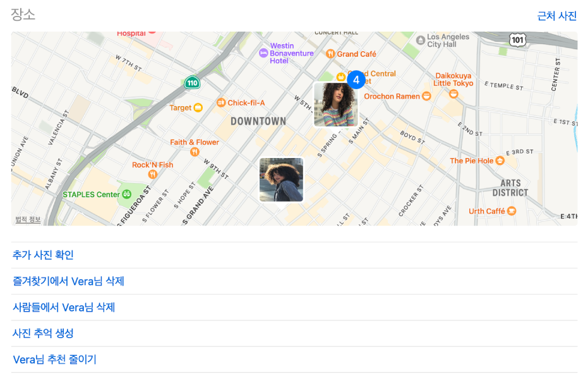Click the Los Angeles City Hall icon
588x383 pixels.
tap(421, 40)
